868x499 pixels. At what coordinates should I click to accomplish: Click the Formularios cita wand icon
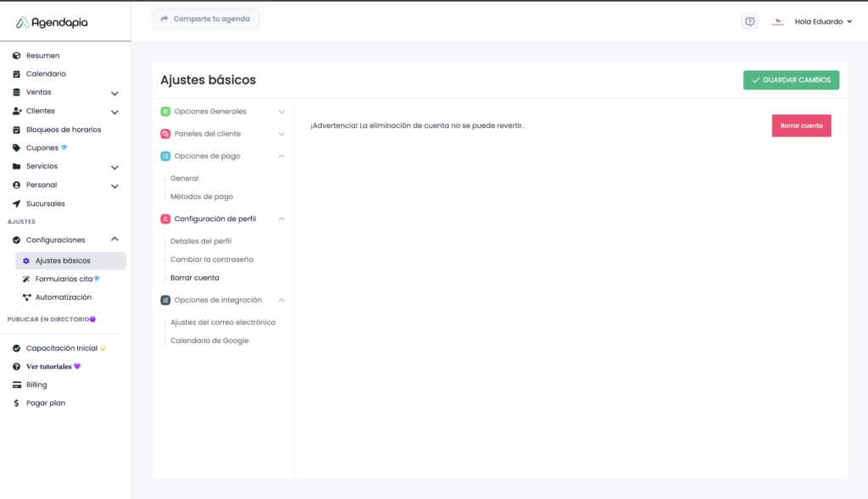coord(26,279)
